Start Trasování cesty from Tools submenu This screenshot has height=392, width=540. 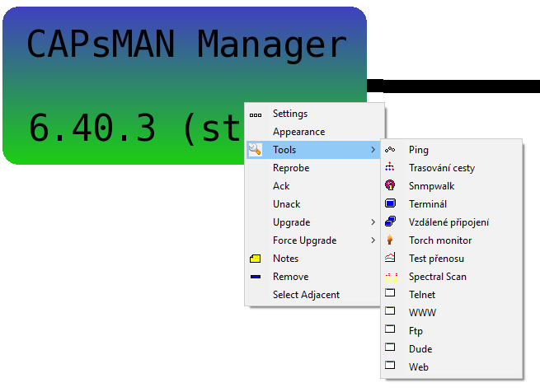click(x=452, y=168)
